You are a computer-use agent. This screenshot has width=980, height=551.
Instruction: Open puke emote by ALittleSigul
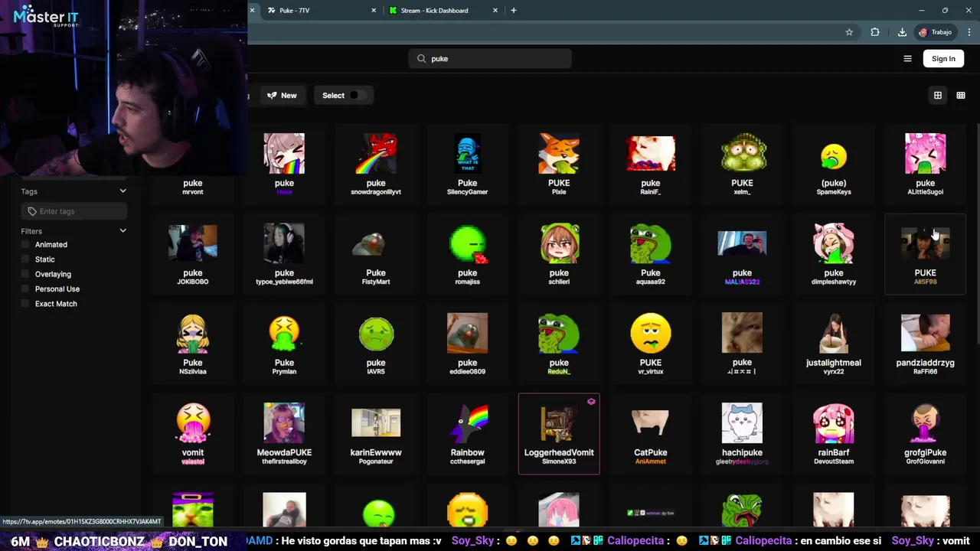pyautogui.click(x=925, y=166)
